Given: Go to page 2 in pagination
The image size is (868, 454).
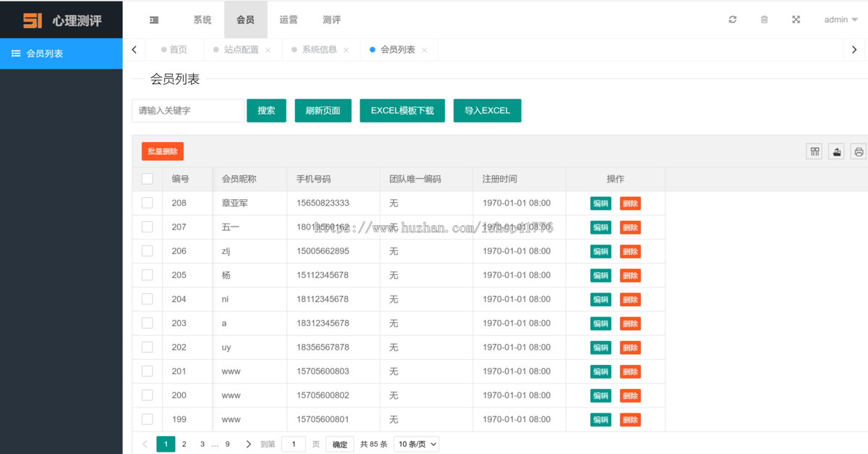Looking at the screenshot, I should 184,444.
